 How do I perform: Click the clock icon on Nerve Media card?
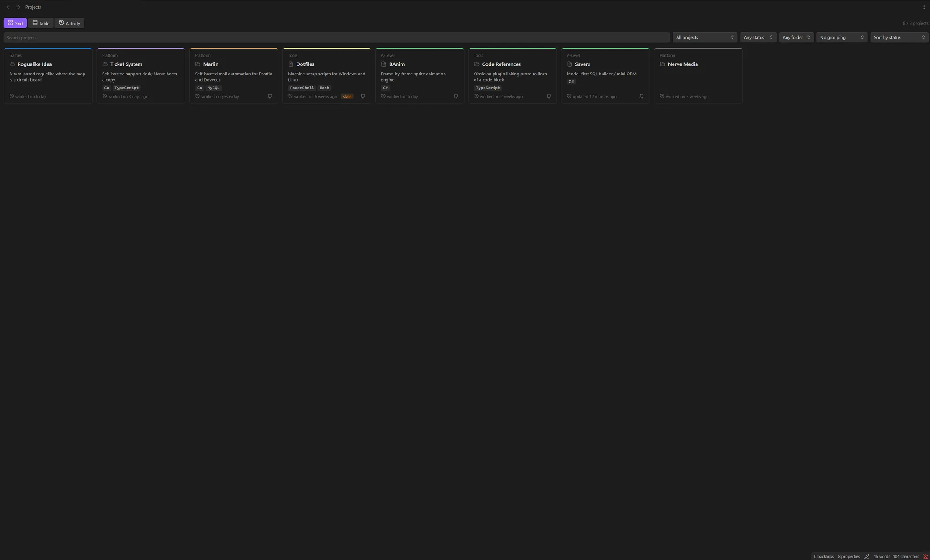(x=662, y=96)
